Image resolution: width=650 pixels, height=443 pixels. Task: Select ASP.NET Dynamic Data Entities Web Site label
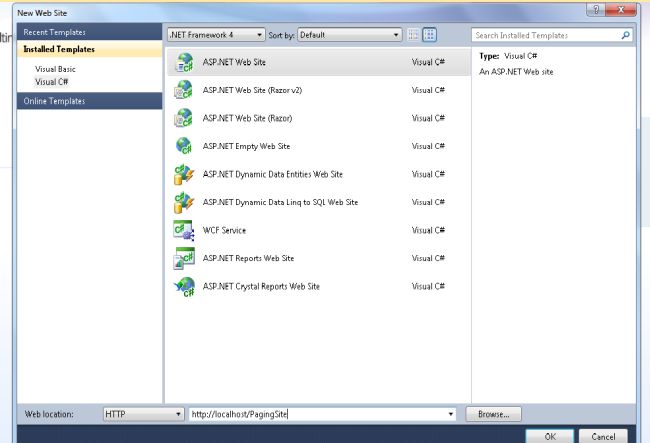[x=273, y=174]
